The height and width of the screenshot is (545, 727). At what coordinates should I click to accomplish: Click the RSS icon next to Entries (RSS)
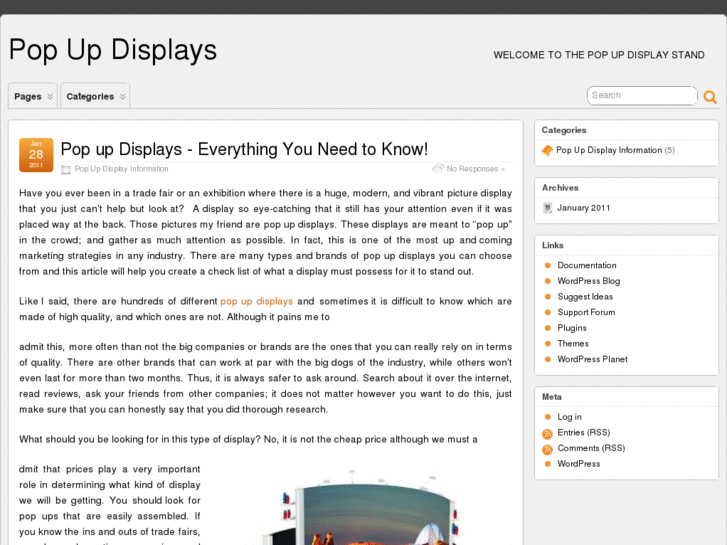[547, 434]
